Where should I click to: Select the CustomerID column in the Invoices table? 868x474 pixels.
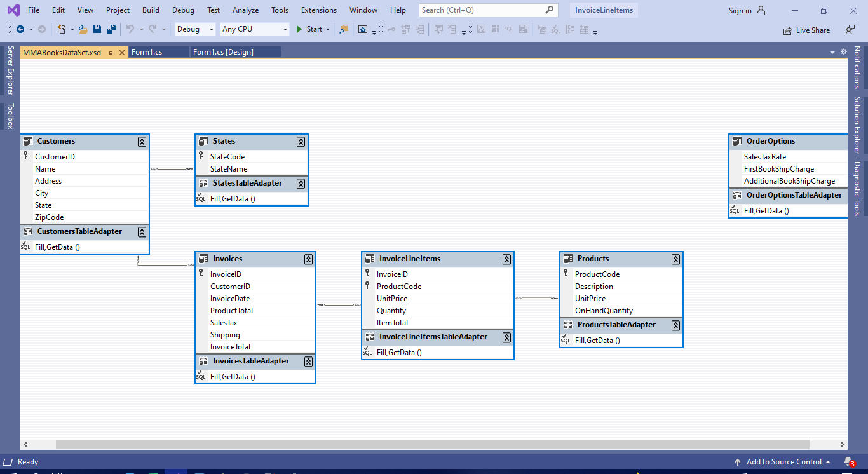tap(255, 287)
